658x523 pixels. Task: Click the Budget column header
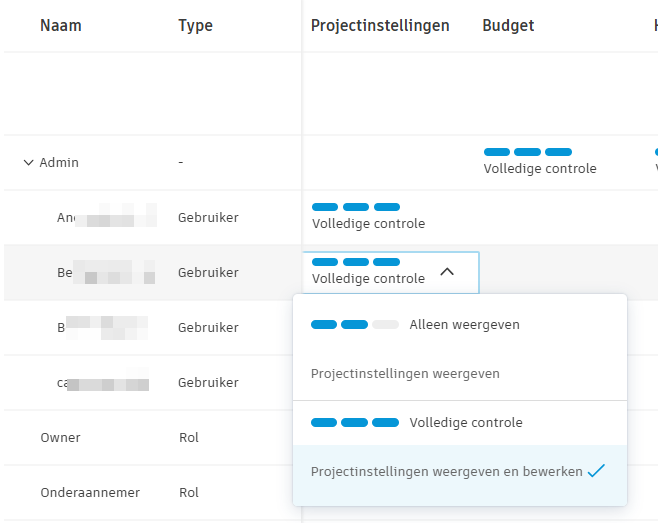(508, 26)
